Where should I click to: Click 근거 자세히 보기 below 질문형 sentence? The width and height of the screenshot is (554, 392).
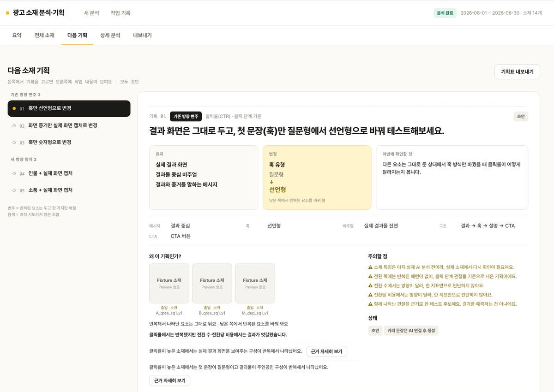coord(169,380)
